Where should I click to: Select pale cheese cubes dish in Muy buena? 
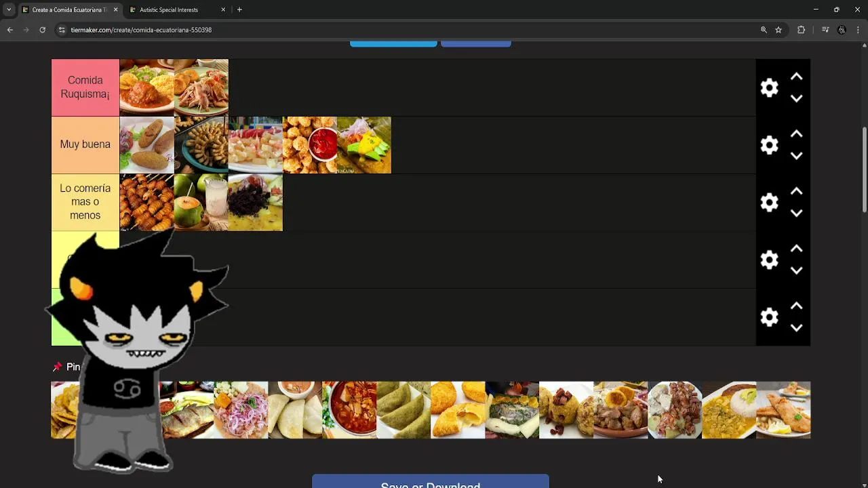256,145
